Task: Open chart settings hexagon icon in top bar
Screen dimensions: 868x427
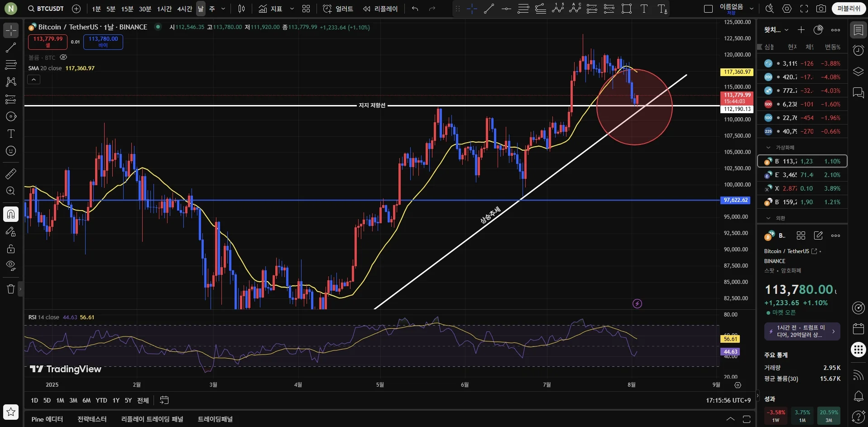Action: click(787, 9)
